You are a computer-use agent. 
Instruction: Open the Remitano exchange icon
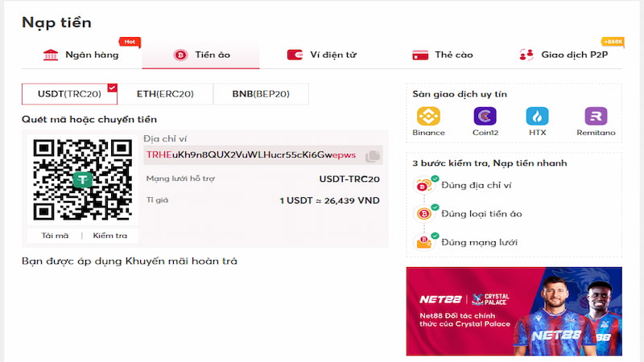596,116
